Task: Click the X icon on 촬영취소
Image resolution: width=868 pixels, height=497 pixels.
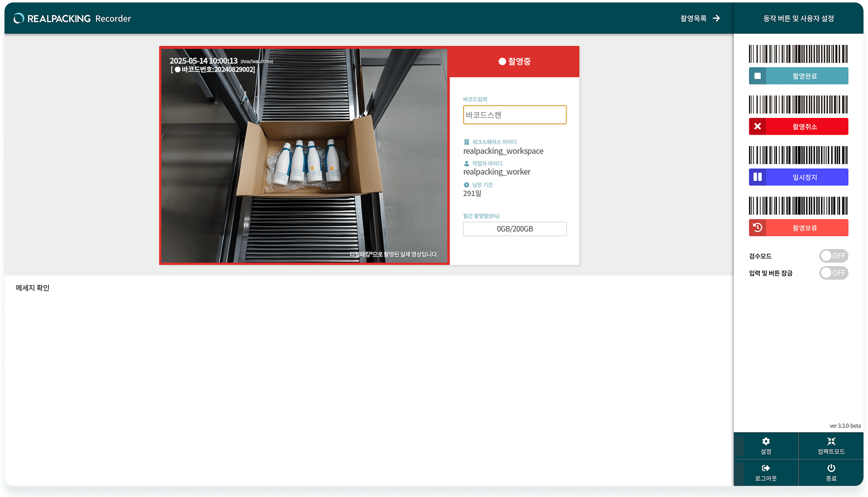Action: (x=758, y=126)
